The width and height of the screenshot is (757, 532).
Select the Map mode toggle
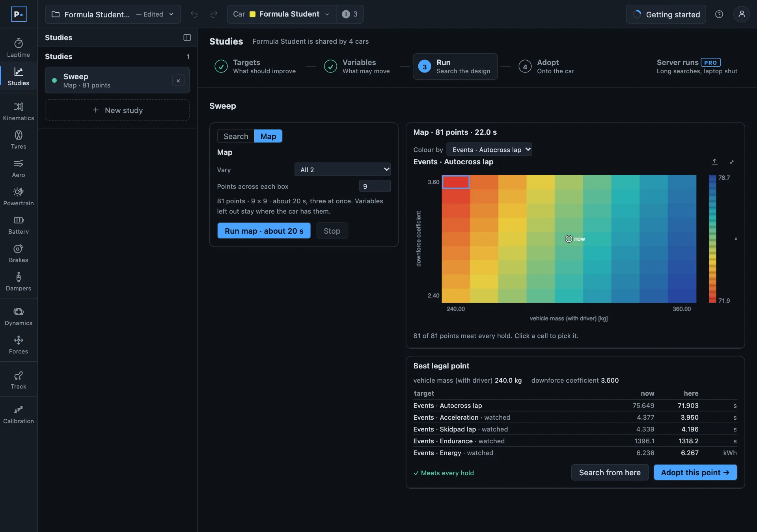268,136
